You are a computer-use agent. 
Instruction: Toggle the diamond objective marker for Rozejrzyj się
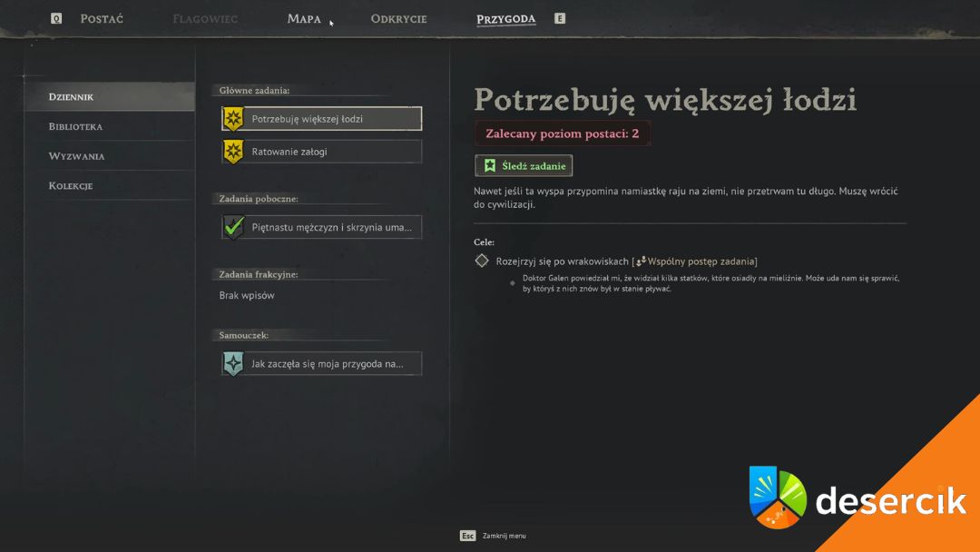481,261
